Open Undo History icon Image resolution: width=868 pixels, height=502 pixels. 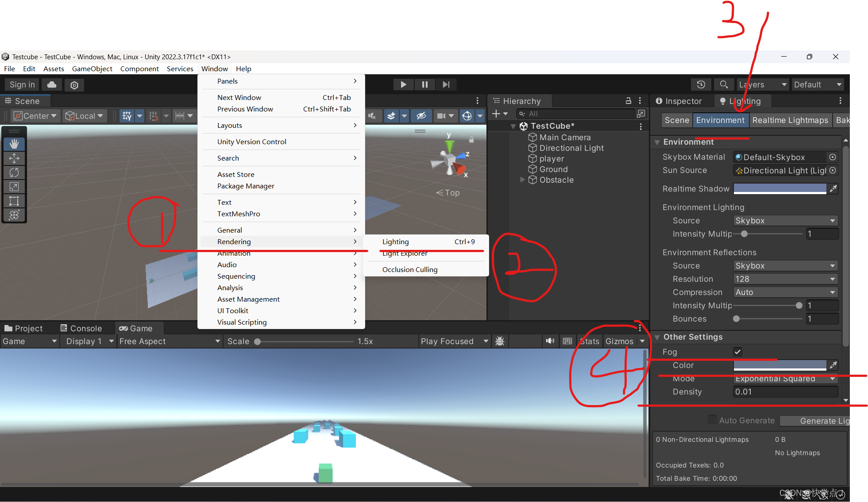(701, 84)
